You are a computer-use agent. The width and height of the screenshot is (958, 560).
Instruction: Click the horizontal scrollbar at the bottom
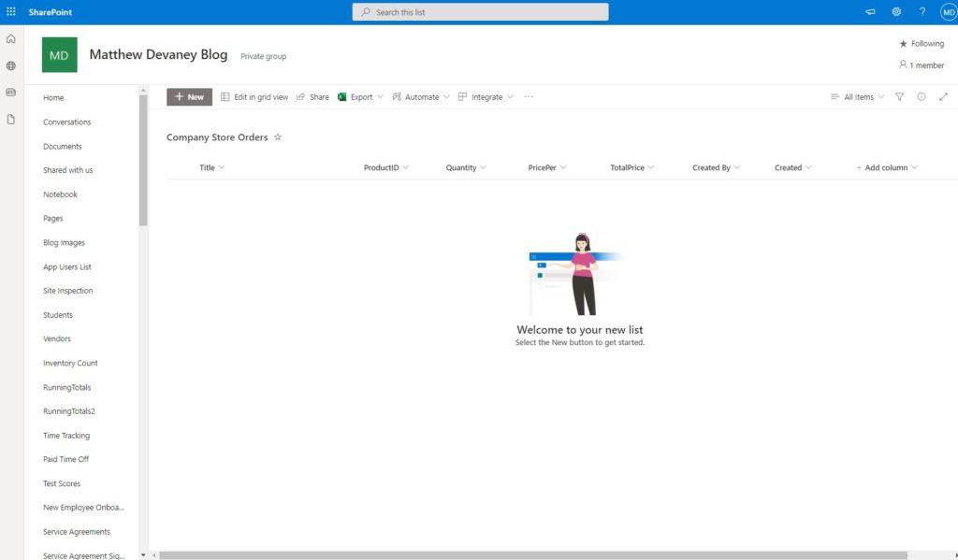click(x=533, y=555)
